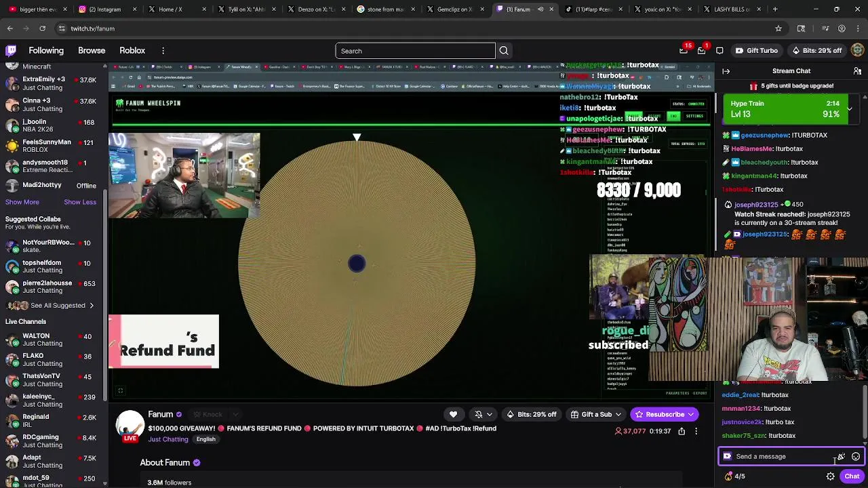Open Cinna +3 channel in sidebar
Screen dimensions: 868x488
tap(53, 105)
